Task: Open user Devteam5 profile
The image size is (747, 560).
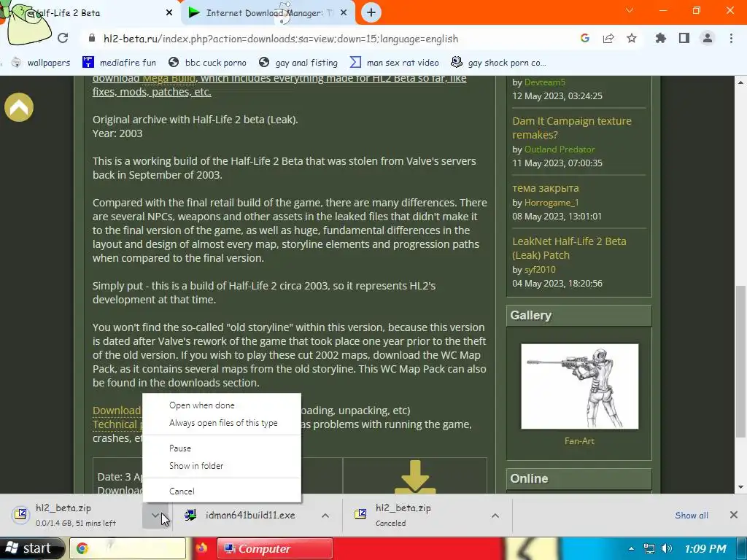Action: (x=544, y=82)
